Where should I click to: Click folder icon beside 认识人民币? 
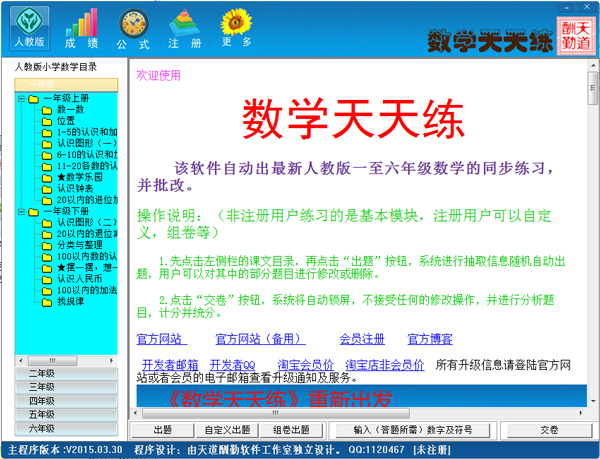47,280
